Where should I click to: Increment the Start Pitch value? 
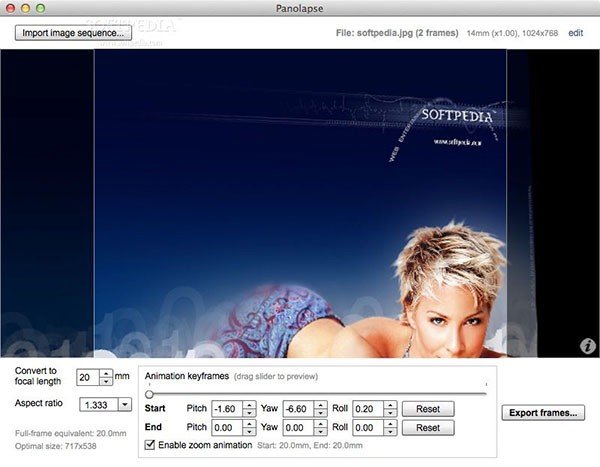click(x=249, y=405)
